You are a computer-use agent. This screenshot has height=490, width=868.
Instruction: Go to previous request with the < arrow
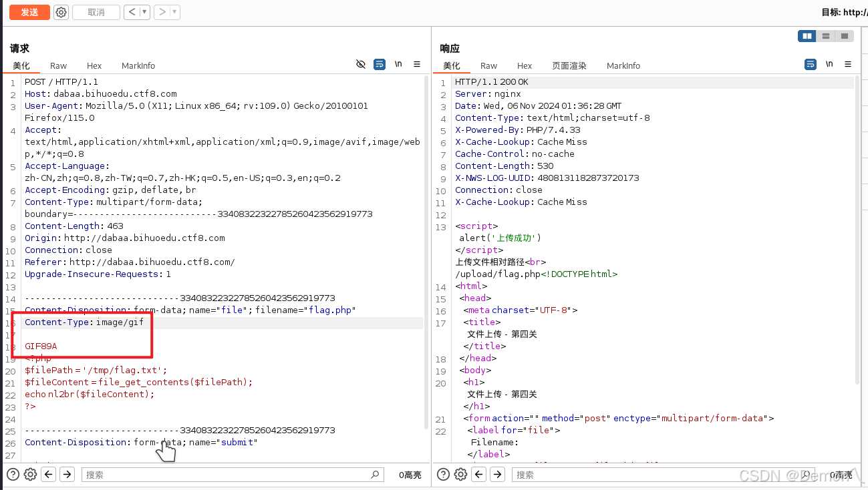(132, 12)
